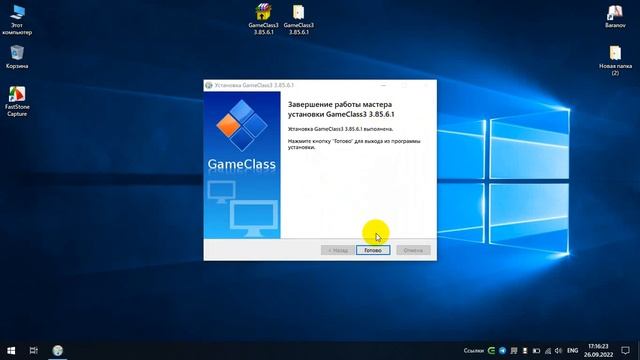
Task: Switch the ENG input language indicator
Action: pos(573,351)
